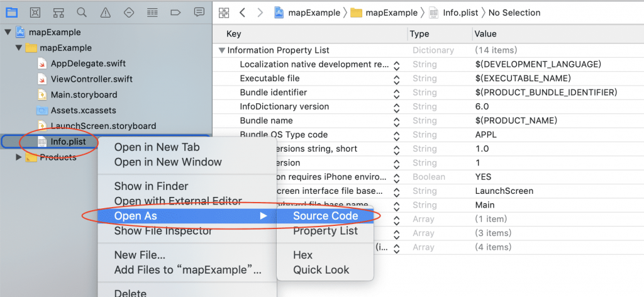Go forward with the right chevron
Image resolution: width=644 pixels, height=297 pixels.
tap(260, 13)
